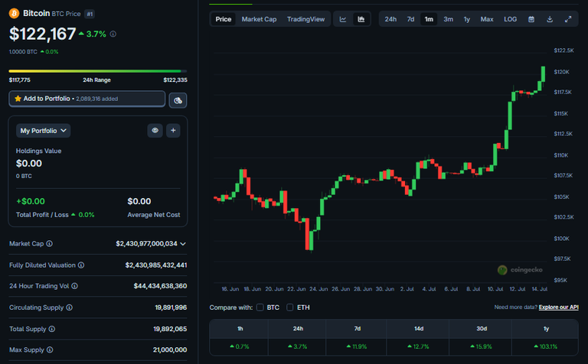Screen dimensions: 588x364
Task: Click the #1 rank badge
Action: 90,15
